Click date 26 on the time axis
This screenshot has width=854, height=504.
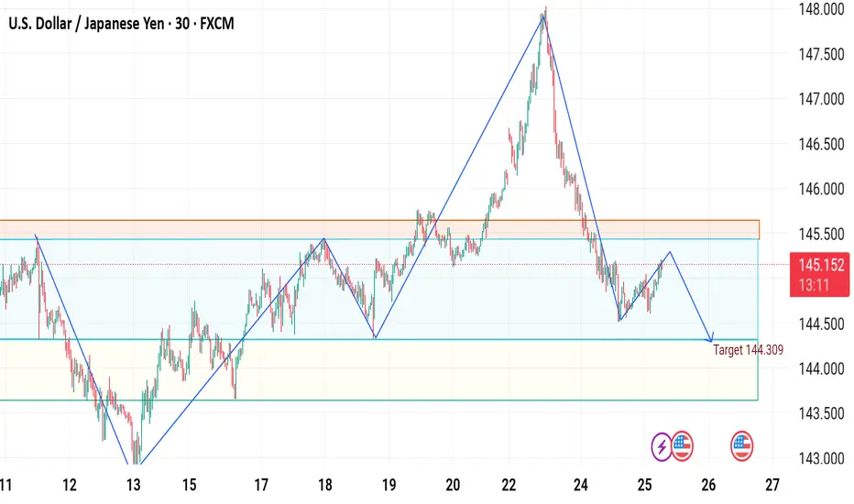(x=708, y=485)
